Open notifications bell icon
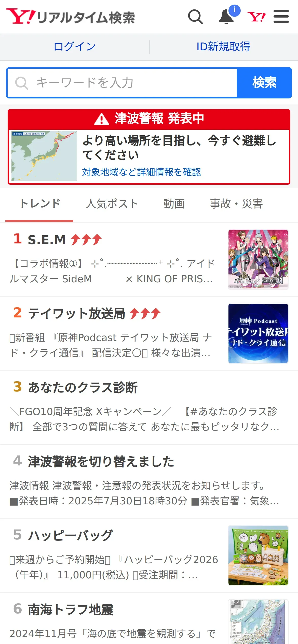The image size is (298, 644). coord(226,17)
